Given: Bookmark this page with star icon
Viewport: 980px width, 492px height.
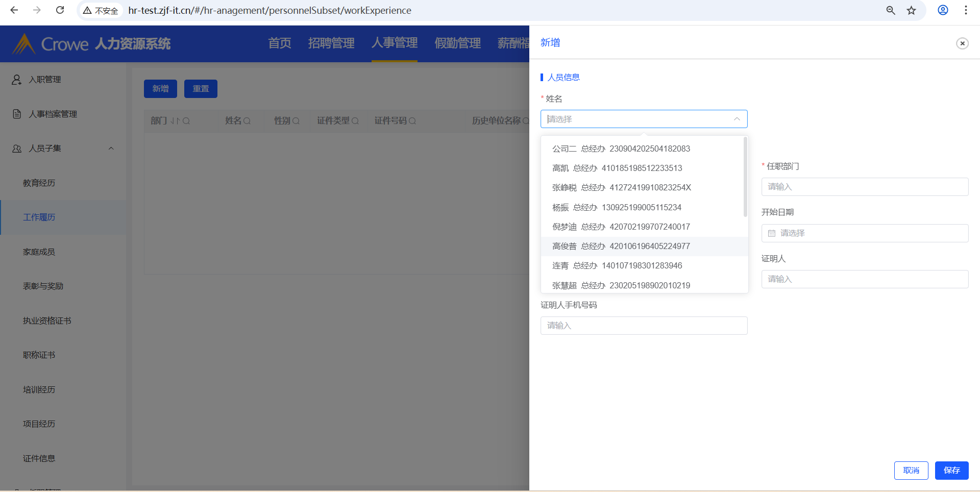Looking at the screenshot, I should click(x=911, y=10).
